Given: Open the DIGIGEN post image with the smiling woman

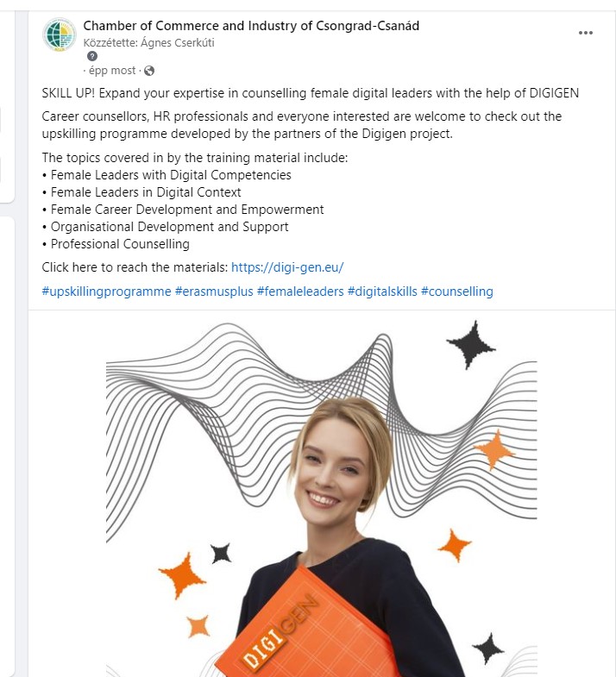Looking at the screenshot, I should click(322, 493).
